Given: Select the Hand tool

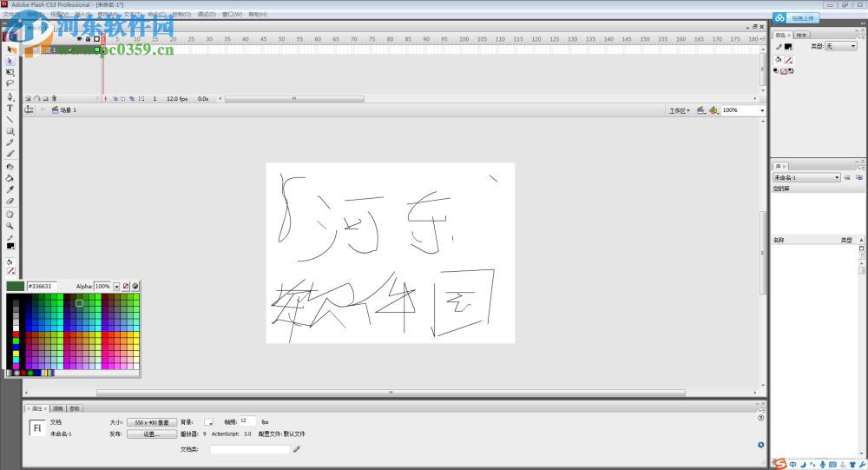Looking at the screenshot, I should pos(10,215).
